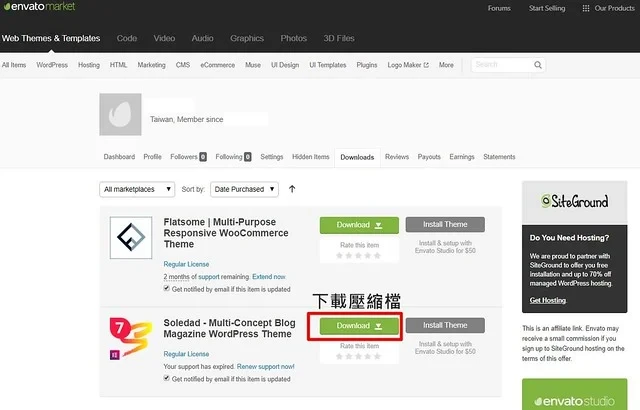Click Renew support now link

click(266, 366)
